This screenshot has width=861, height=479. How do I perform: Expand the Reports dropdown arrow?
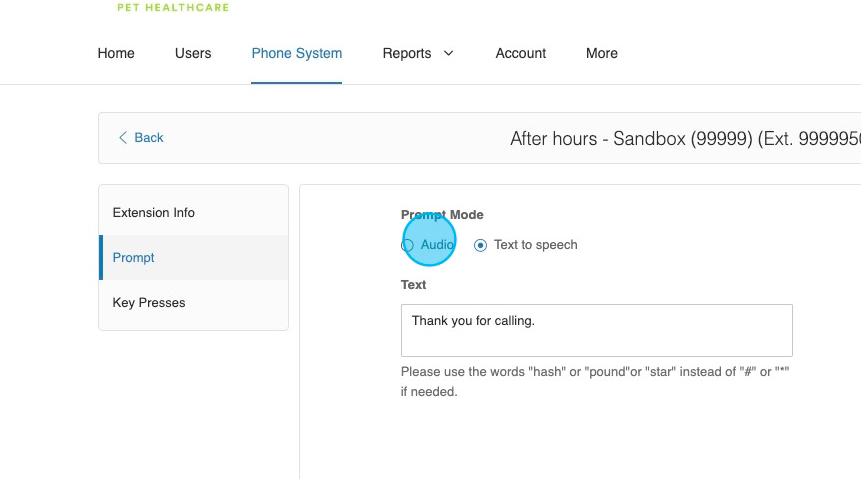point(448,53)
